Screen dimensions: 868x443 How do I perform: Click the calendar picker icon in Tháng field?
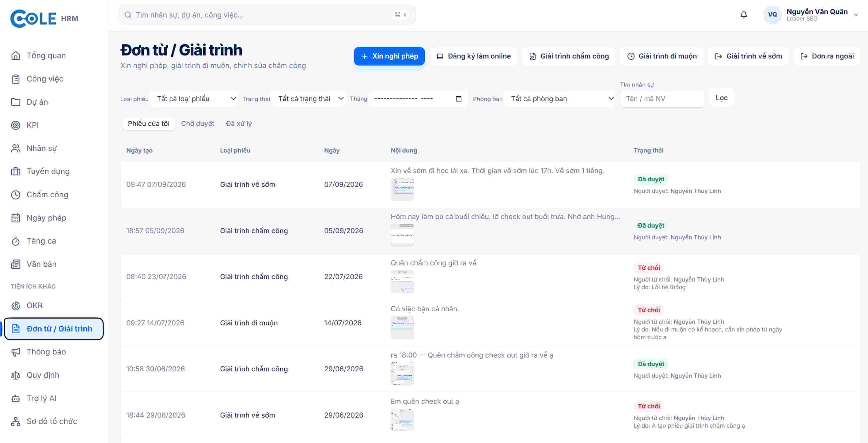pos(458,99)
